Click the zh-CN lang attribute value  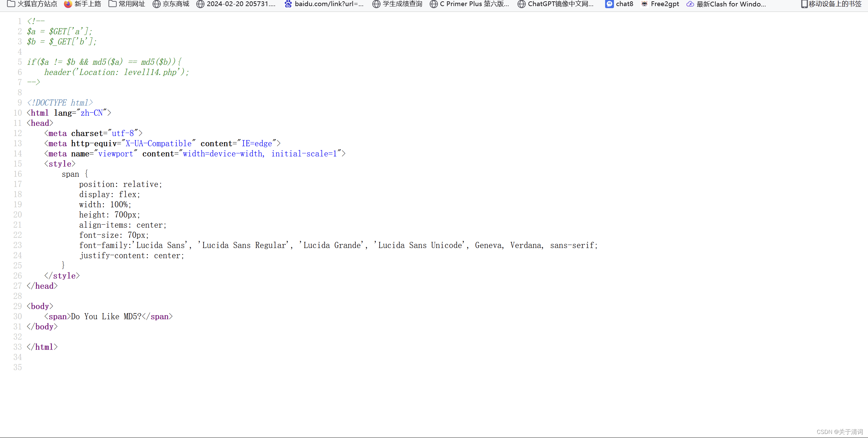pyautogui.click(x=92, y=113)
